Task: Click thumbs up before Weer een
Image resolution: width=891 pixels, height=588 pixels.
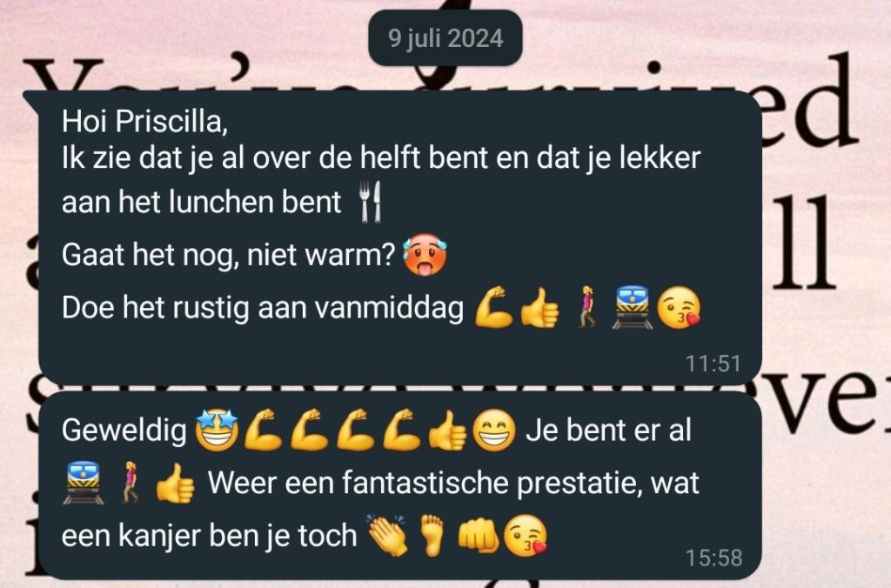Action: [176, 483]
